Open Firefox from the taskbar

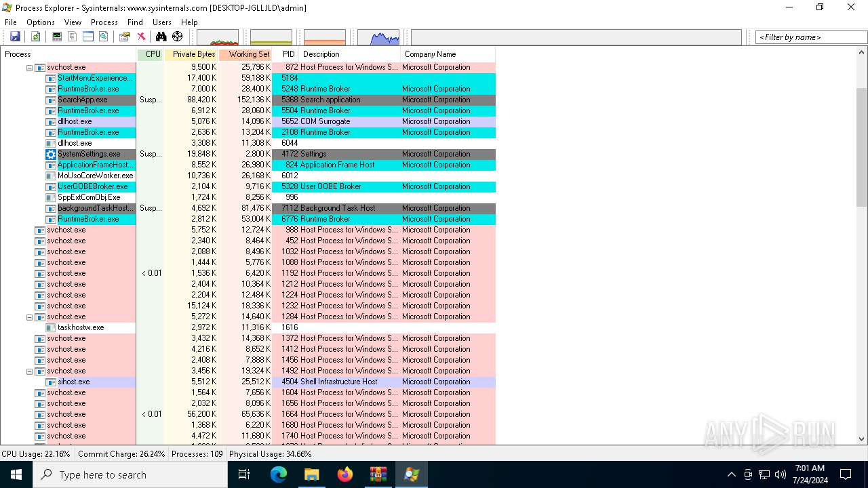344,474
